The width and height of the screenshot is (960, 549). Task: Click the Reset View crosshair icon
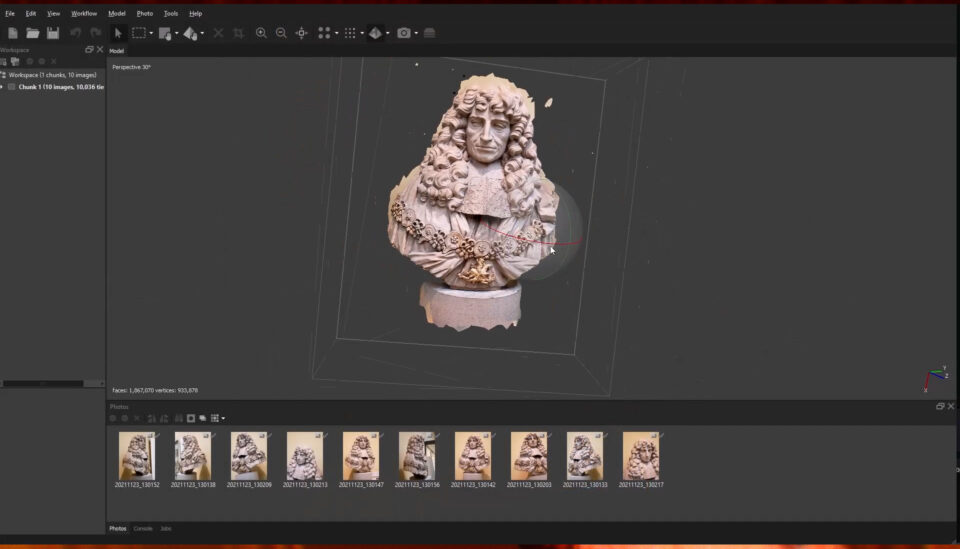click(301, 33)
